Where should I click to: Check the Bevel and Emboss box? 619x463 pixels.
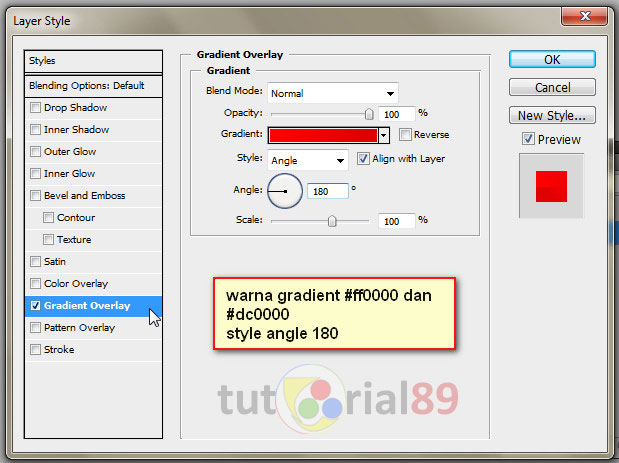[x=35, y=195]
